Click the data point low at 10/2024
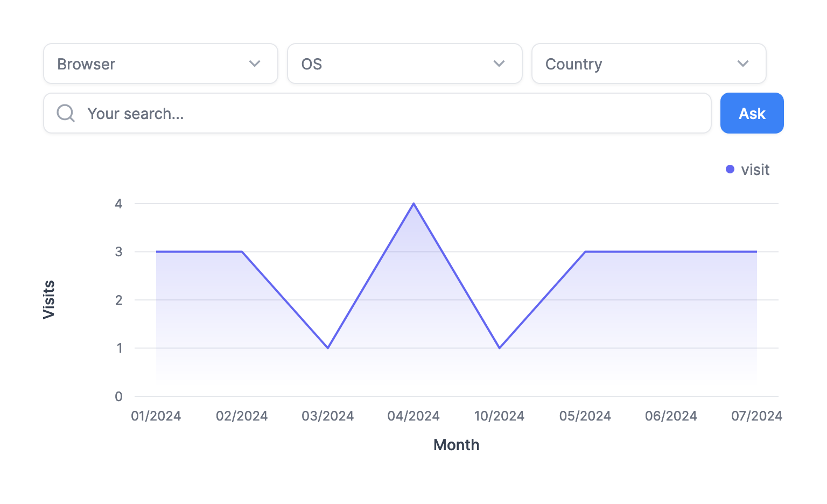Viewport: 827px width, 504px height. (500, 348)
